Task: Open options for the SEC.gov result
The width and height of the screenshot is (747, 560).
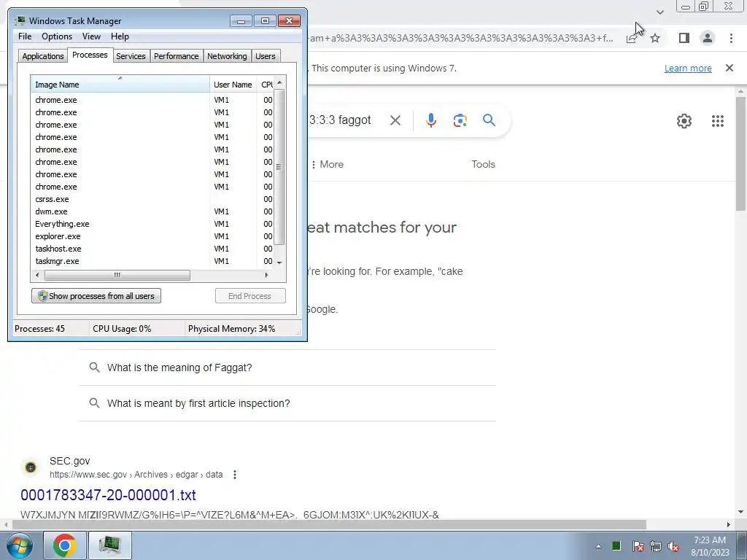Action: 234,475
